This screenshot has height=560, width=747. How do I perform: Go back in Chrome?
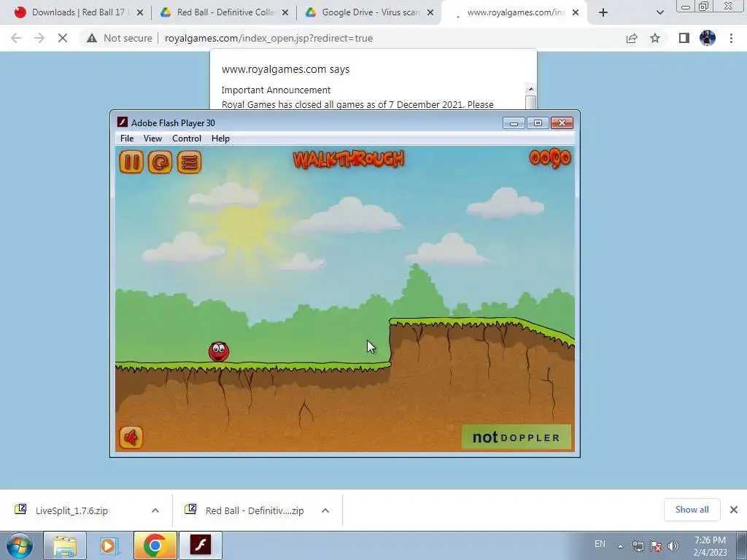point(16,38)
